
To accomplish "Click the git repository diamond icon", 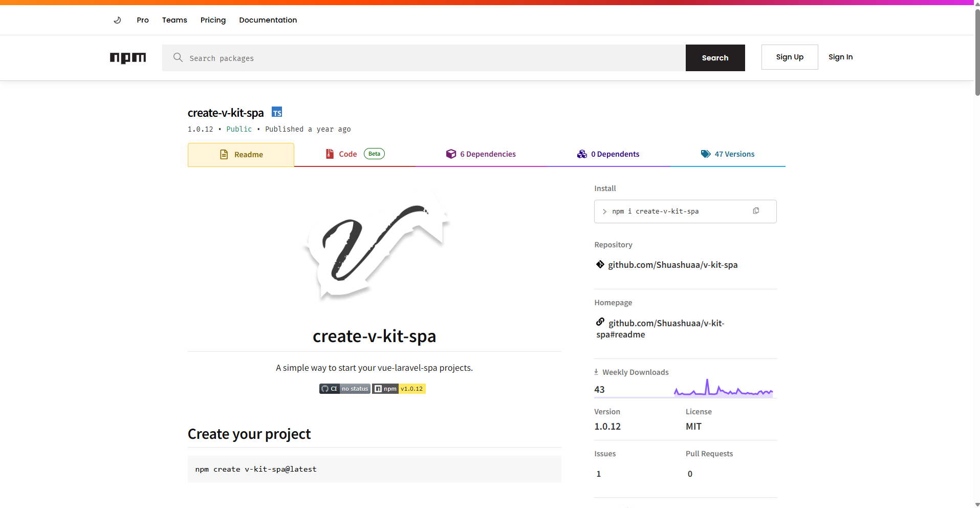I will [600, 264].
